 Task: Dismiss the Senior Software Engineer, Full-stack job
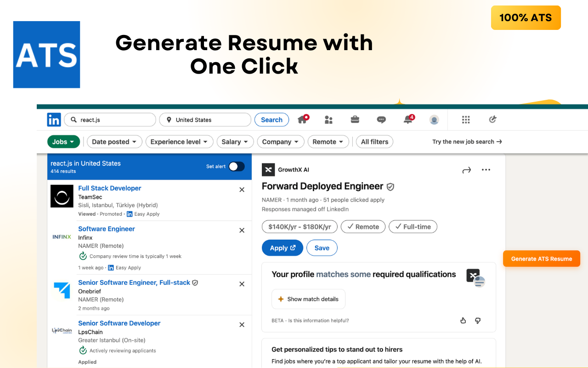(242, 284)
